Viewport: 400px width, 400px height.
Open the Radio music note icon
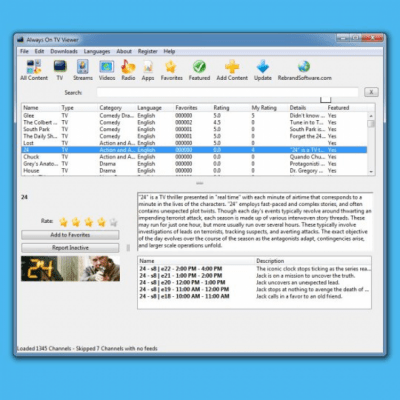(128, 66)
